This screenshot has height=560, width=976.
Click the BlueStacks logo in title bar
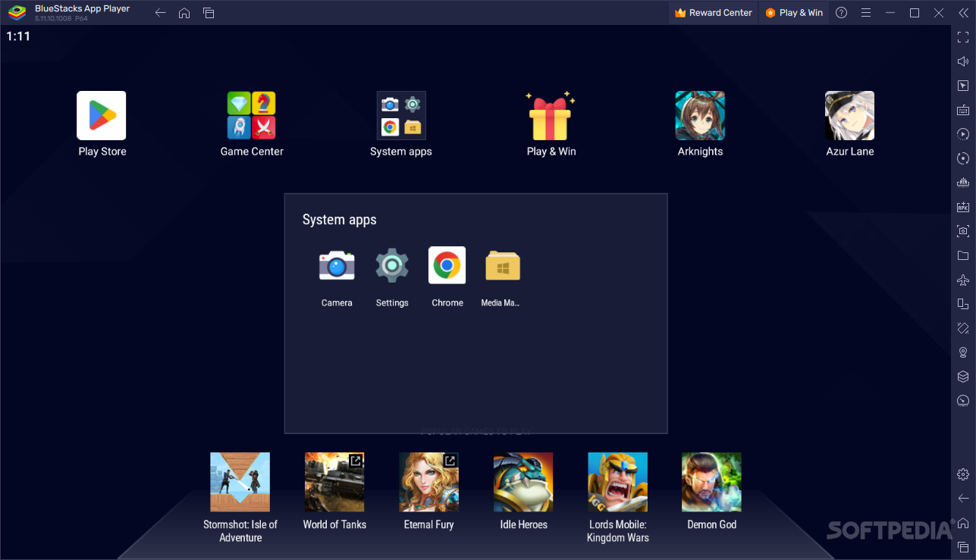(x=17, y=13)
